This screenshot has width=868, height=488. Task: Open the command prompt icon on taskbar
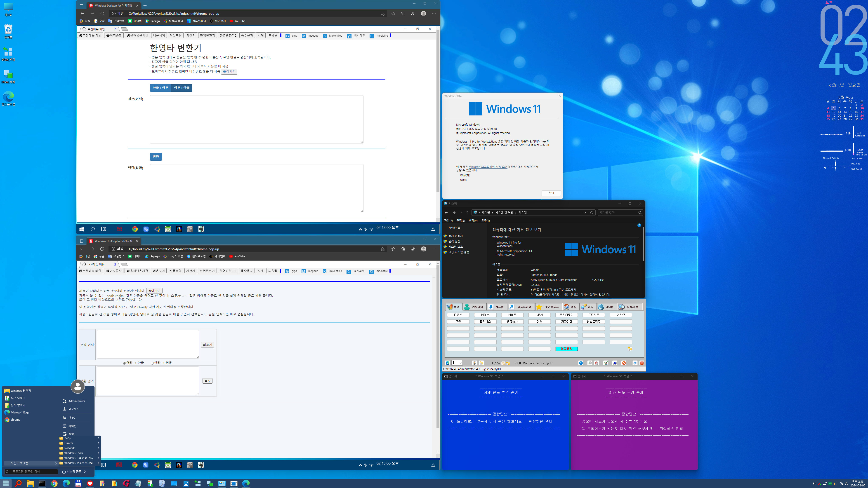tap(42, 483)
